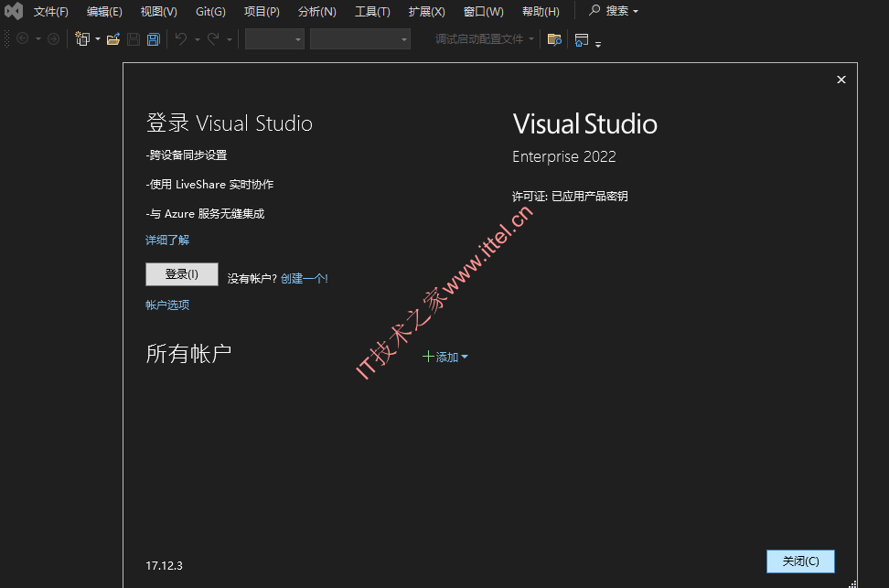This screenshot has height=588, width=889.
Task: Click the 登录(I) sign-in button
Action: (182, 274)
